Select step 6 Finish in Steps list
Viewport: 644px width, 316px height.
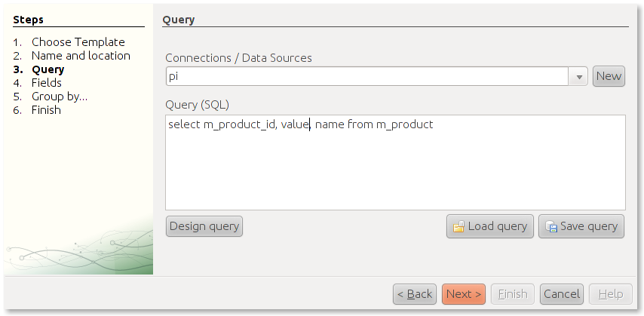click(46, 110)
